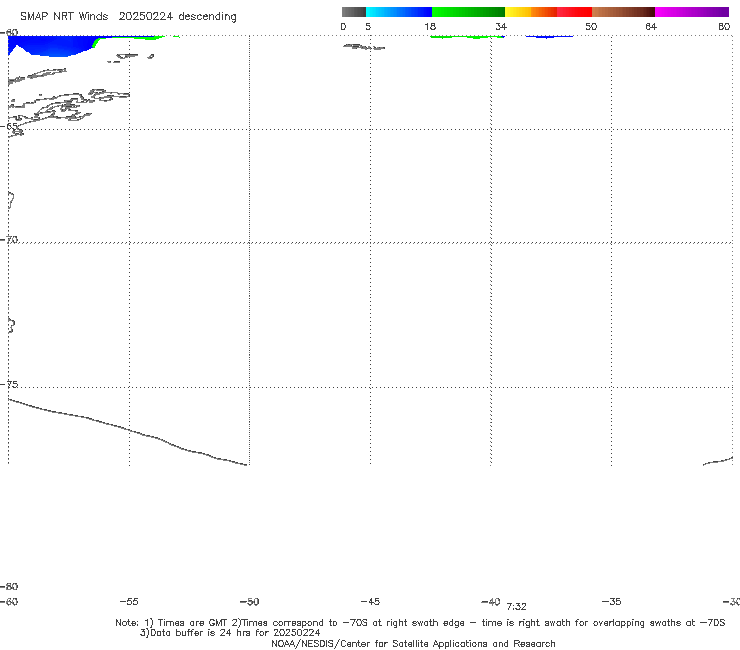
Task: Click the -50 longitude axis label
Action: 250,602
